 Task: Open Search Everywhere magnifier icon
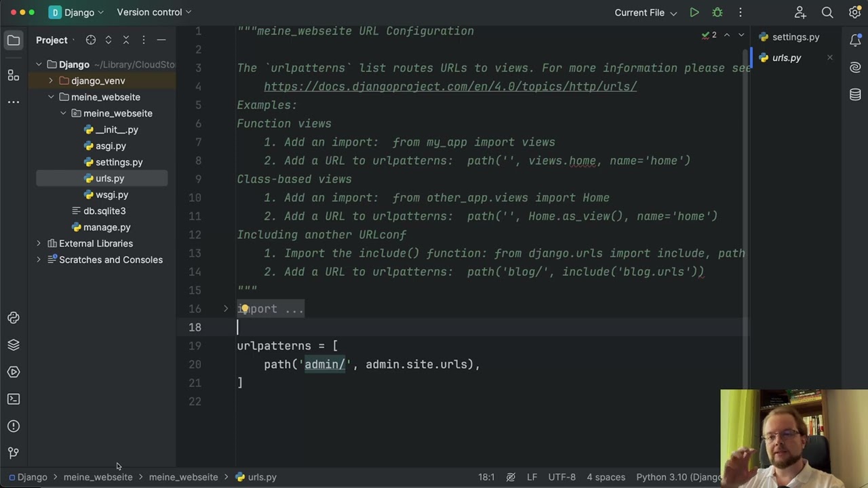click(x=827, y=12)
